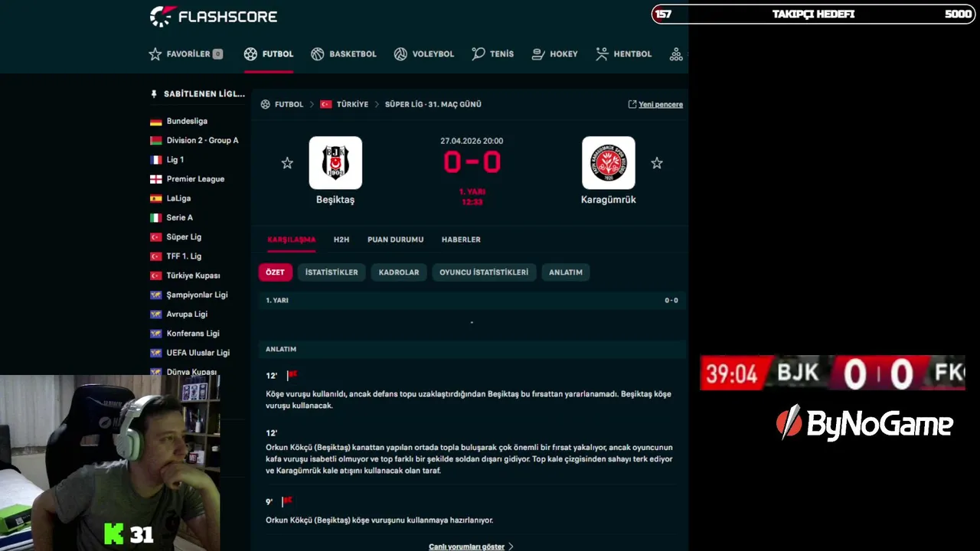Click the Spain flag next to LaLiga
This screenshot has width=980, height=551.
(155, 198)
